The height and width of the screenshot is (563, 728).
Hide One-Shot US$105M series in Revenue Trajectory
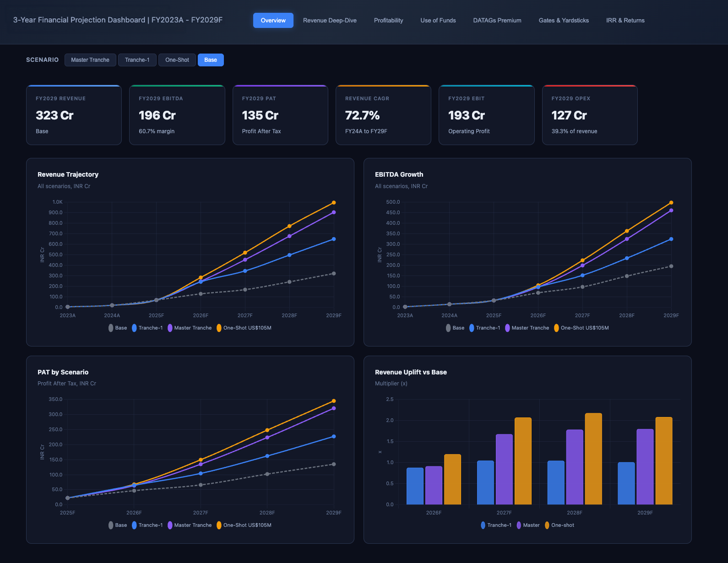(x=244, y=328)
